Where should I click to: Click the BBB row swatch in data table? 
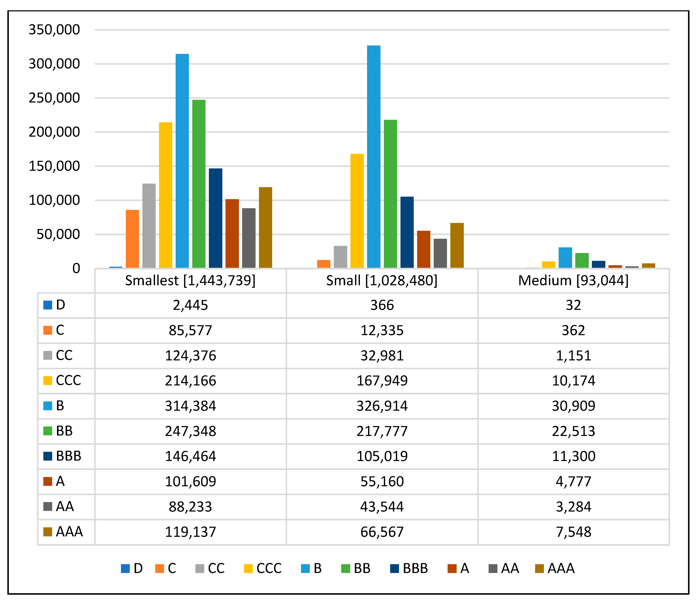48,456
